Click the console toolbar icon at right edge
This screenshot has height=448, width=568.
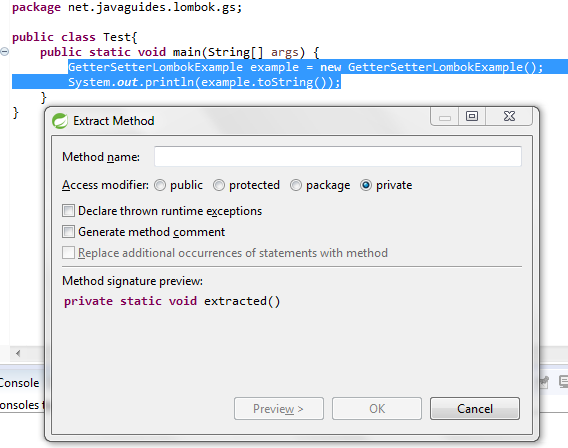(x=563, y=382)
